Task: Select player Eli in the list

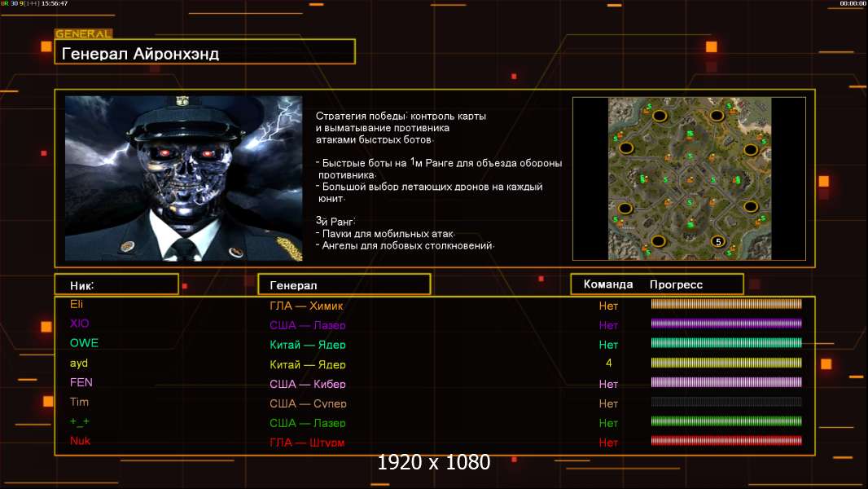Action: click(x=77, y=304)
